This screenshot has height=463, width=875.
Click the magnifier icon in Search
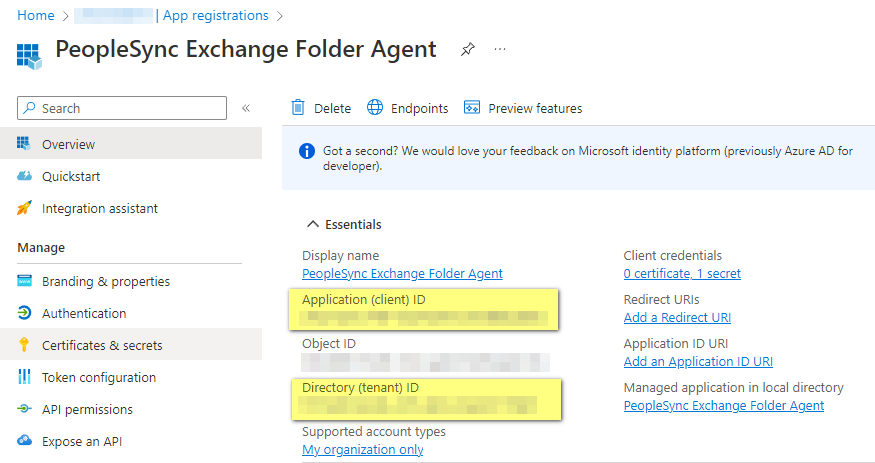[x=30, y=108]
